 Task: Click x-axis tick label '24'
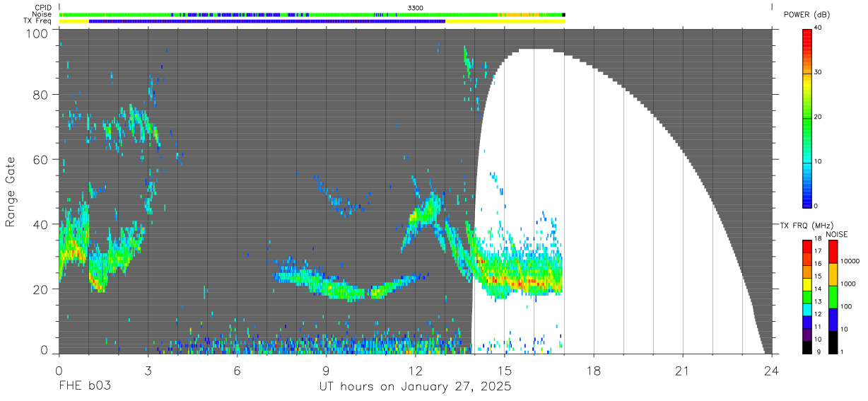tap(771, 370)
